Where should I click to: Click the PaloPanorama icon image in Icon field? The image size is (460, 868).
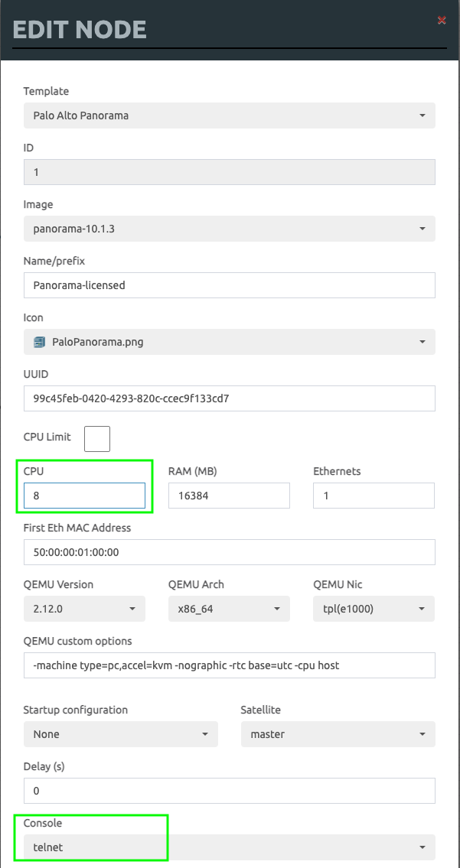39,342
